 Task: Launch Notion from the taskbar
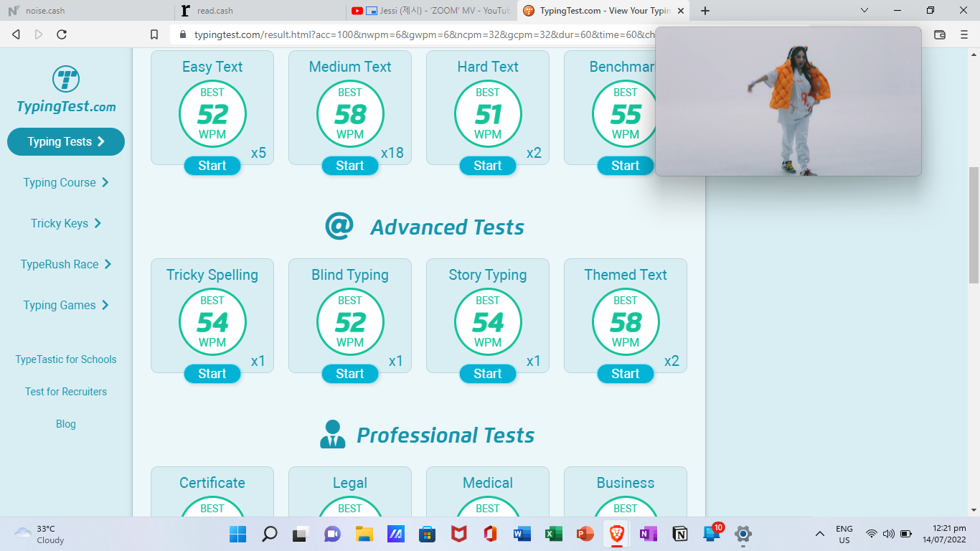[679, 534]
